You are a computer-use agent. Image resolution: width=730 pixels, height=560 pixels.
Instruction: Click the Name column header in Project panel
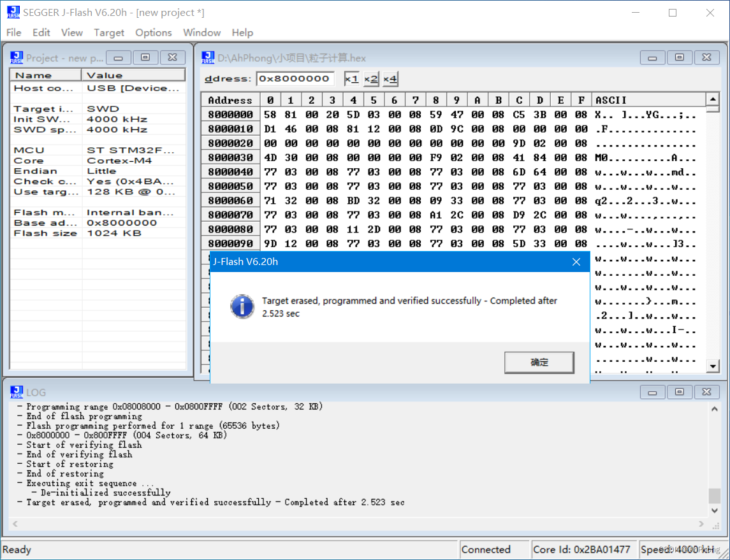pos(46,75)
